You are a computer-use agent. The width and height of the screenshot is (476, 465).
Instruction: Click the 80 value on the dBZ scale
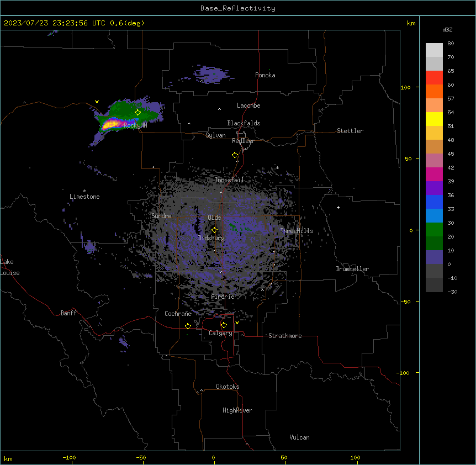[x=451, y=44]
